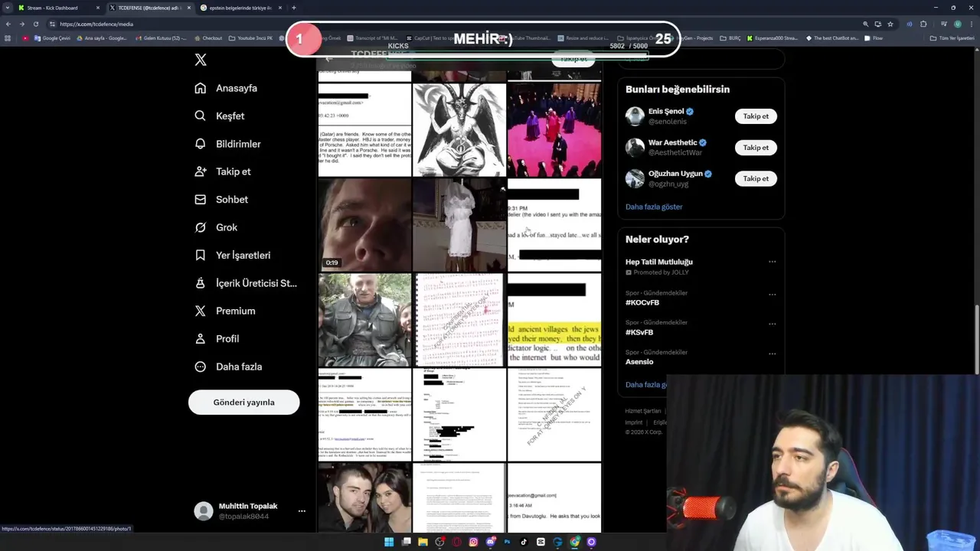980x551 pixels.
Task: Open the white dress photo thumbnail
Action: (459, 225)
